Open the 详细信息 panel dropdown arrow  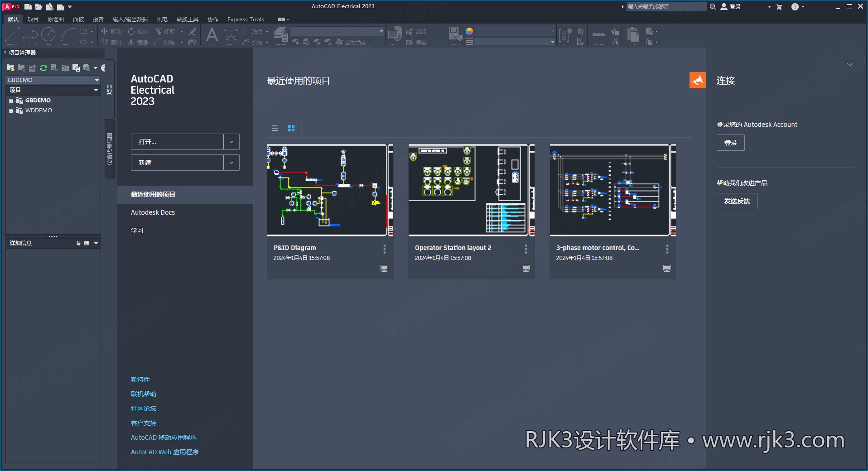pos(96,243)
